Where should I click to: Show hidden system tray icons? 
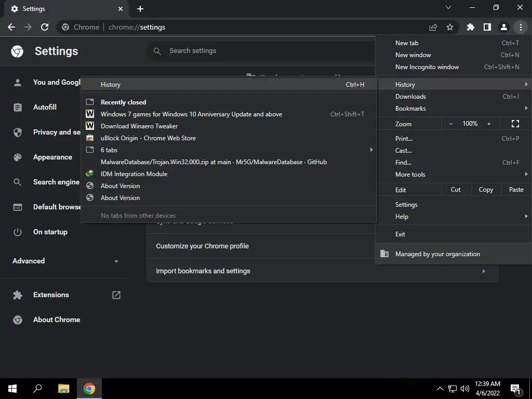pyautogui.click(x=440, y=389)
